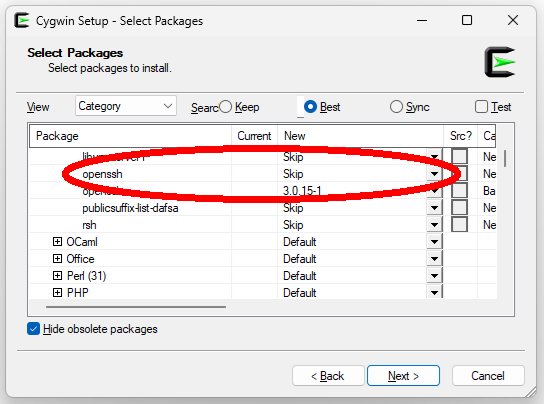
Task: Expand the Office category tree
Action: point(57,259)
